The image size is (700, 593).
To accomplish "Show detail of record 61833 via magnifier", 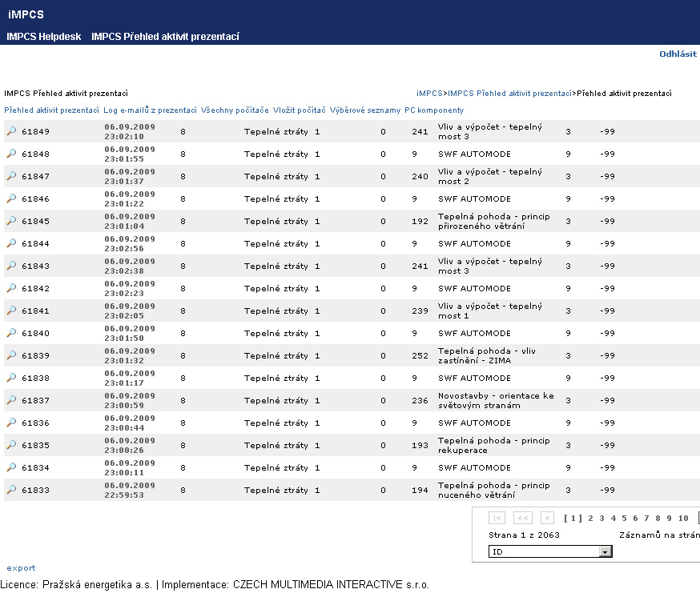I will coord(11,490).
